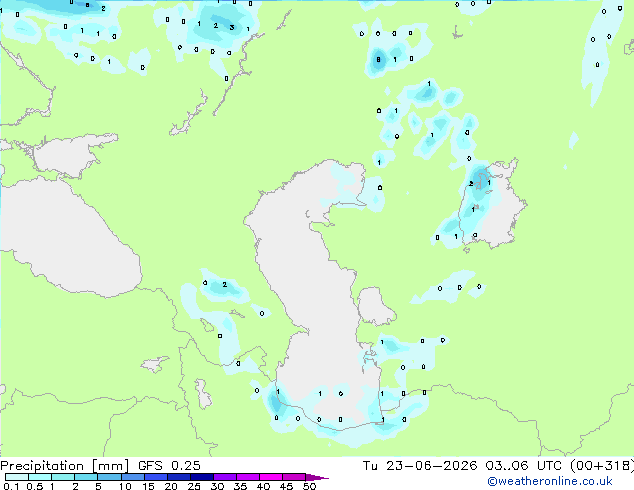Pick the 15–20 mm legend color swatch
634x490 pixels.
click(155, 477)
